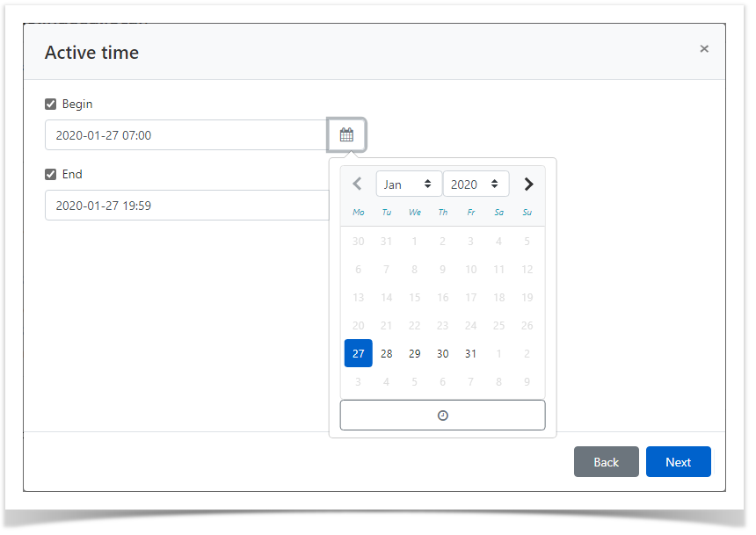756x535 pixels.
Task: Close the Active time dialog
Action: (x=704, y=48)
